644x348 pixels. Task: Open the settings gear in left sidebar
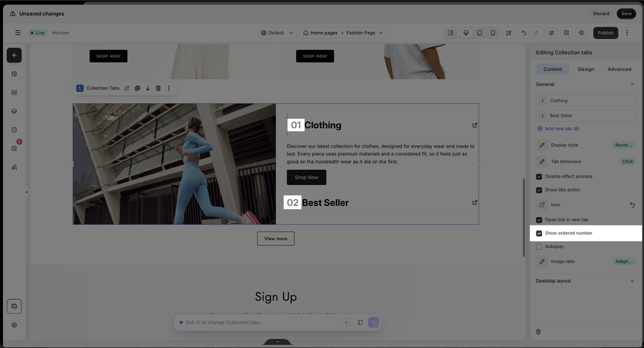click(x=14, y=325)
